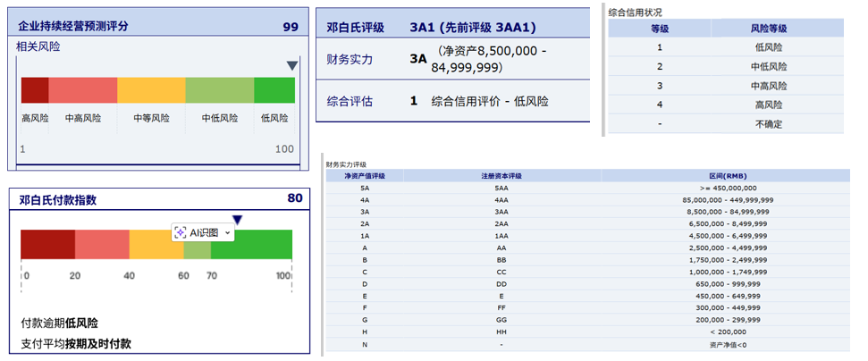Viewport: 868px width, 361px height.
Task: Click 中低风险 label under the forecast score bar
Action: (x=220, y=118)
